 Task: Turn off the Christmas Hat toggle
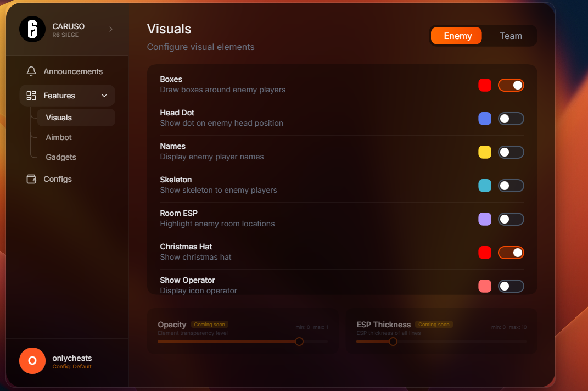click(x=511, y=253)
